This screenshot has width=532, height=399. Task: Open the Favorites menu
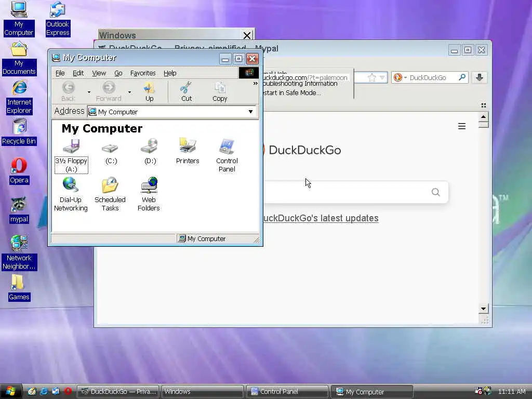coord(143,73)
